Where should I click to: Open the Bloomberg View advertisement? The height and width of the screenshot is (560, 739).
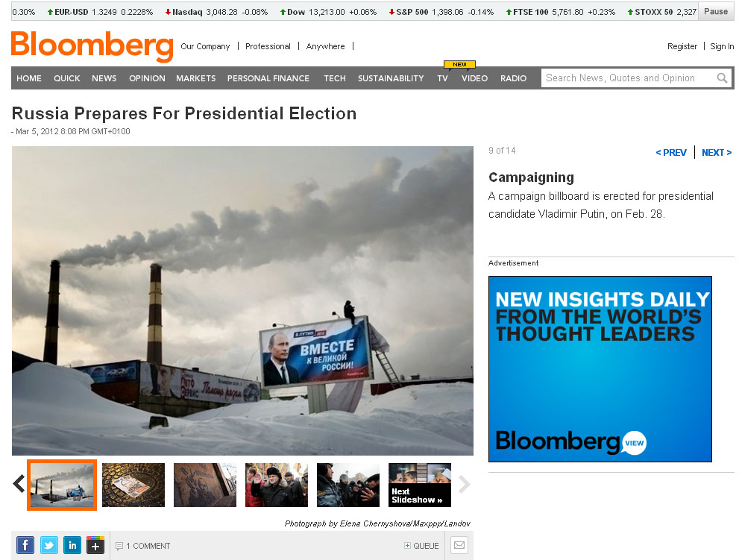click(x=600, y=369)
